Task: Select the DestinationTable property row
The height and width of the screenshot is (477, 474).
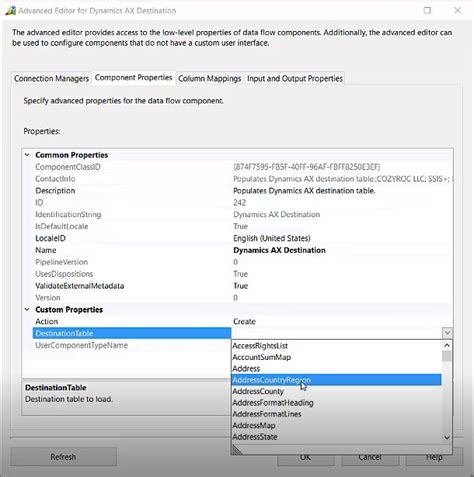Action: pyautogui.click(x=132, y=333)
